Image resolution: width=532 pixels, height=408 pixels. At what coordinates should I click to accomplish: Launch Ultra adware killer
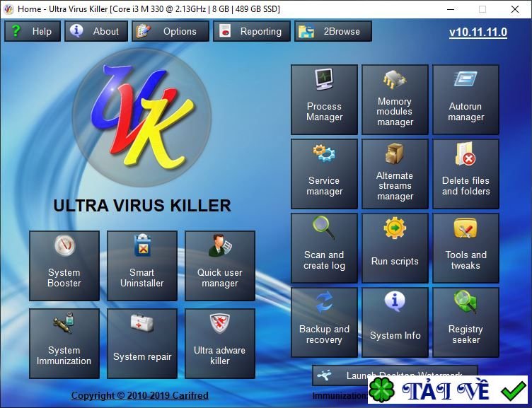[x=220, y=344]
